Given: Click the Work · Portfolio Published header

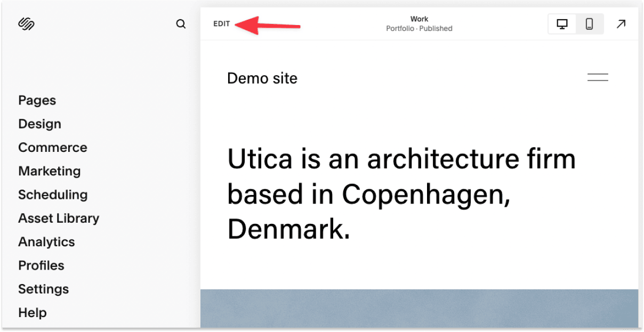Looking at the screenshot, I should tap(419, 23).
